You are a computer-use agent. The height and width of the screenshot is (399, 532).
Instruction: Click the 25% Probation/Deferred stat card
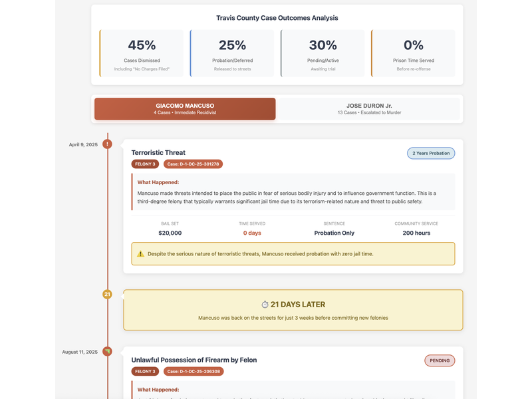click(231, 52)
